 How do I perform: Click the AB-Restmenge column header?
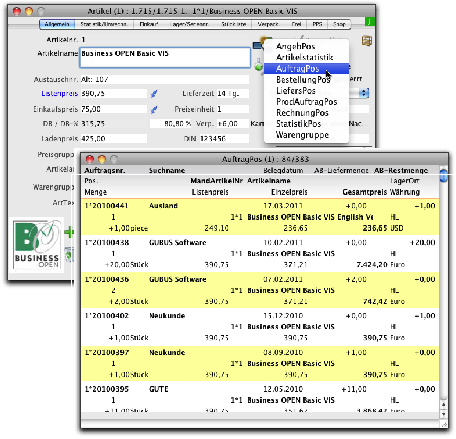(401, 171)
